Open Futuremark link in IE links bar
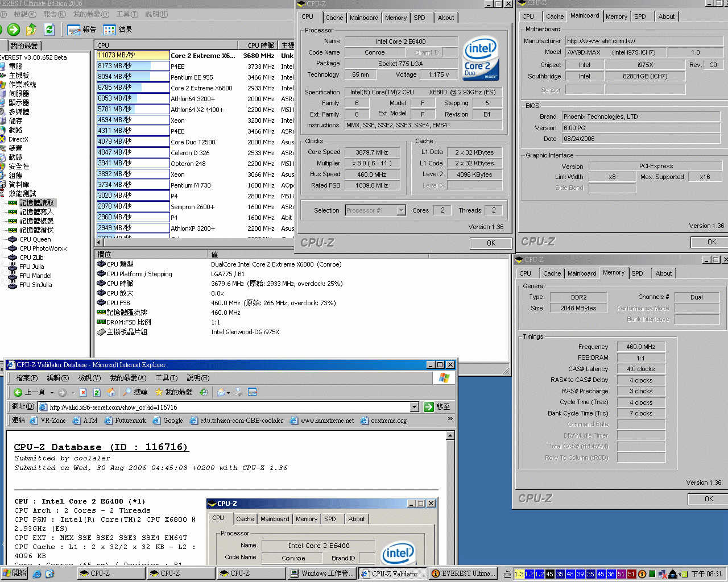The width and height of the screenshot is (728, 582). click(x=125, y=421)
